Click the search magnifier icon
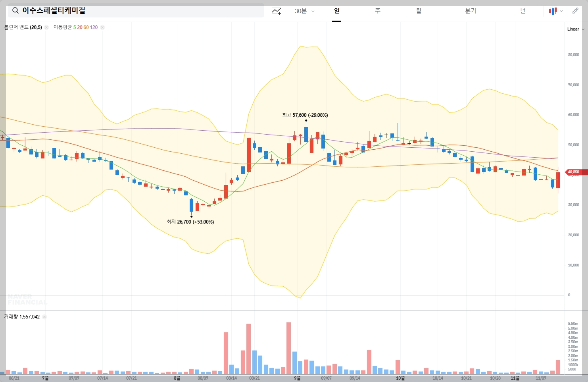 15,11
